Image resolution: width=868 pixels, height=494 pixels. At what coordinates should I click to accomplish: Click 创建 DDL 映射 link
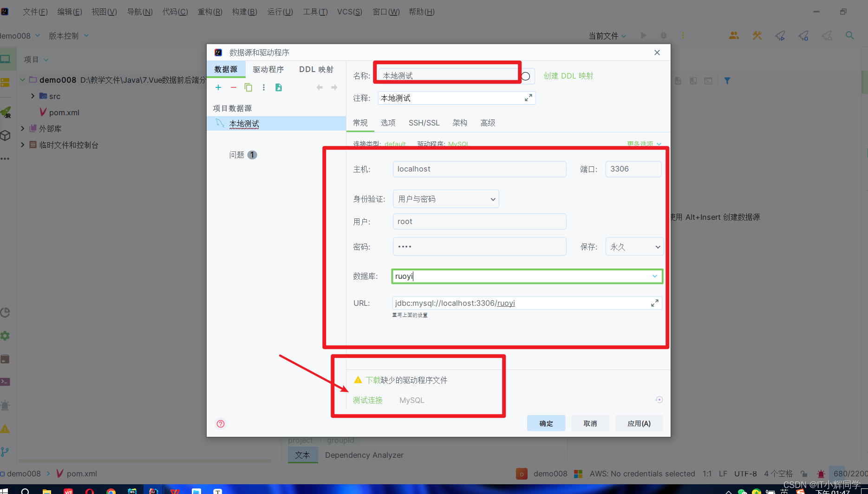[x=568, y=76]
